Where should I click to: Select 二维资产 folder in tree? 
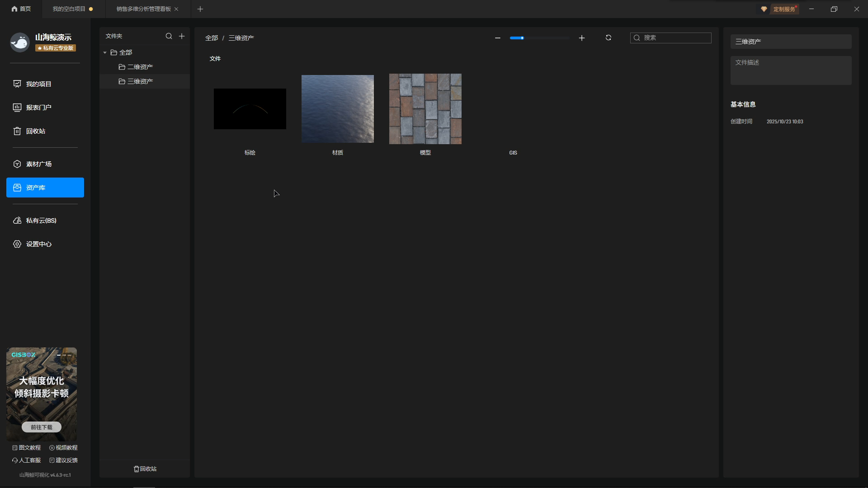click(140, 67)
